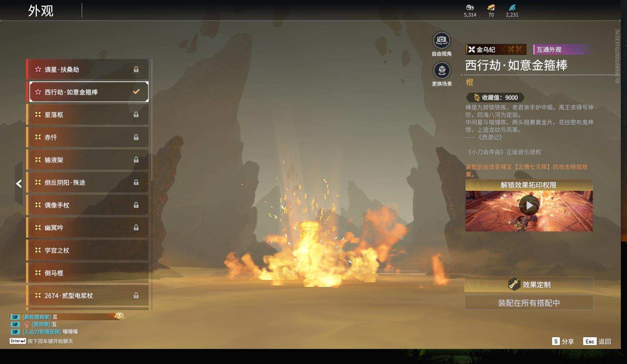Open the free camera view (自由视角)
This screenshot has width=627, height=364.
442,40
